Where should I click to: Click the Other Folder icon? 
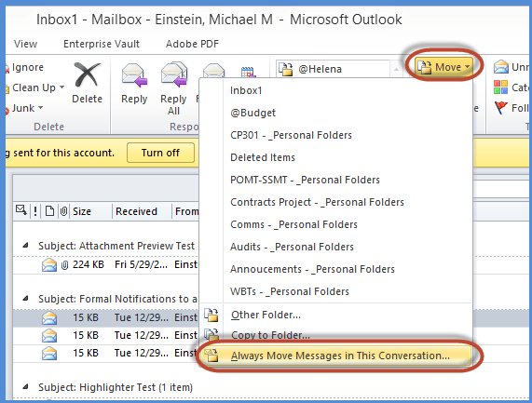click(x=211, y=315)
